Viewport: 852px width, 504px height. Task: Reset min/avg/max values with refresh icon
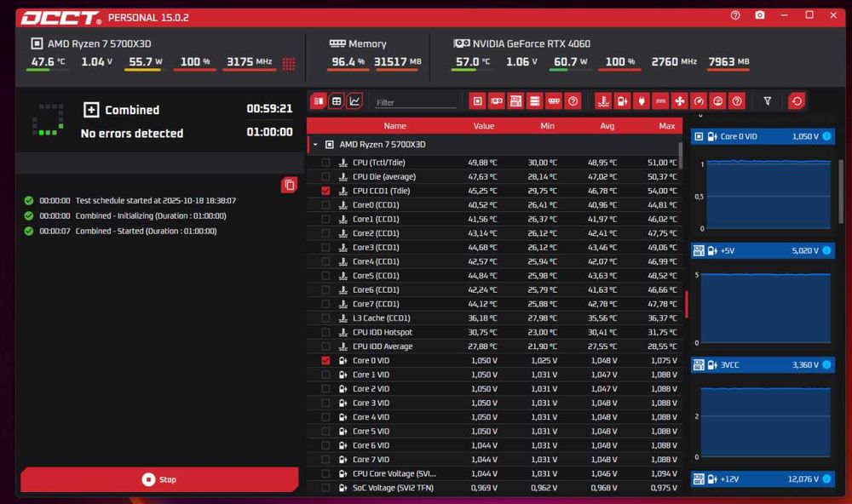point(797,101)
